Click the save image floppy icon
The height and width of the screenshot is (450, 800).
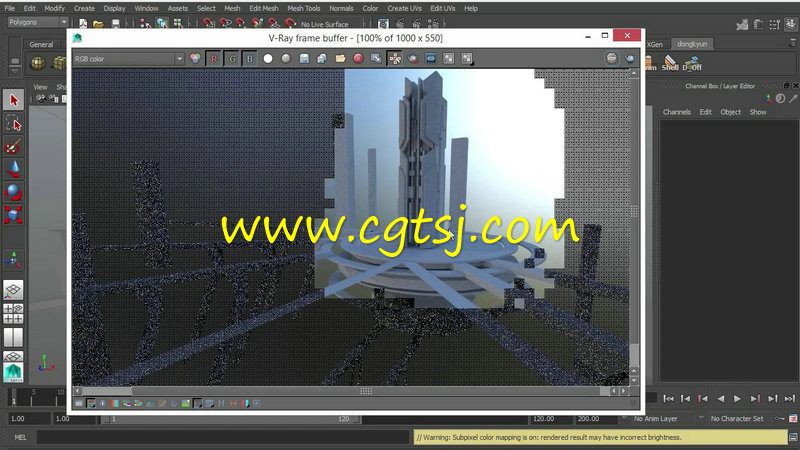304,59
